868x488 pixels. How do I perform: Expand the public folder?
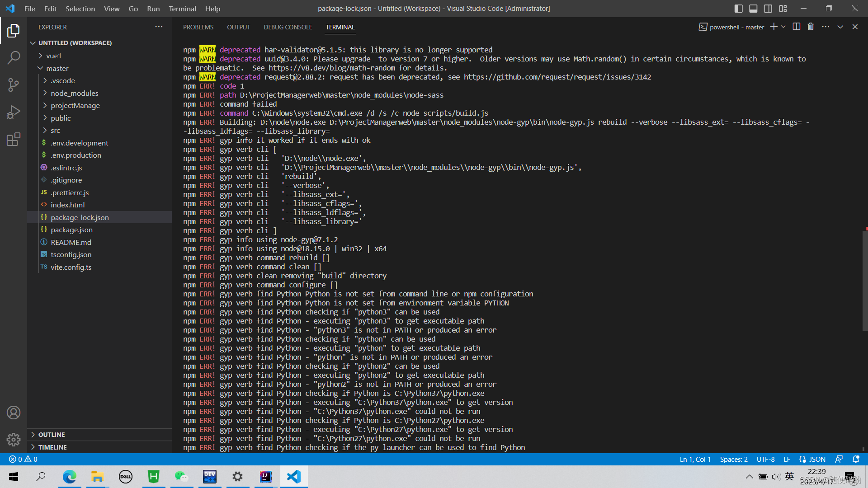point(61,118)
